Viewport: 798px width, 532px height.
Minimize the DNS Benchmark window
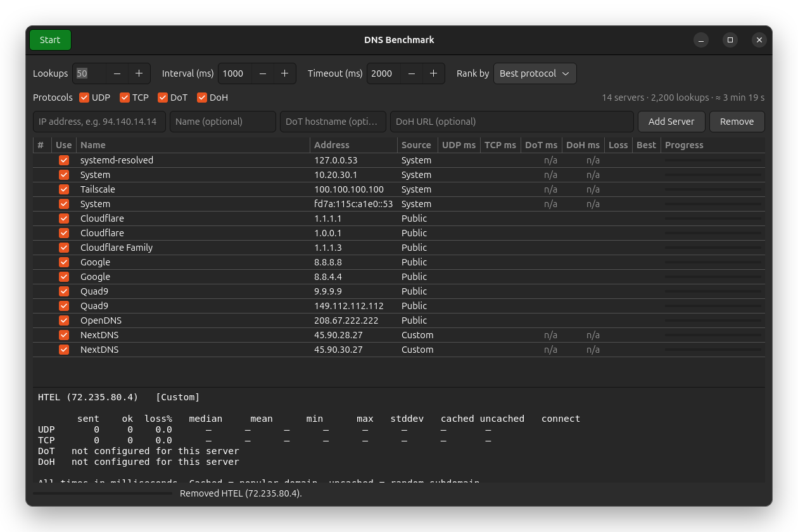[x=700, y=40]
